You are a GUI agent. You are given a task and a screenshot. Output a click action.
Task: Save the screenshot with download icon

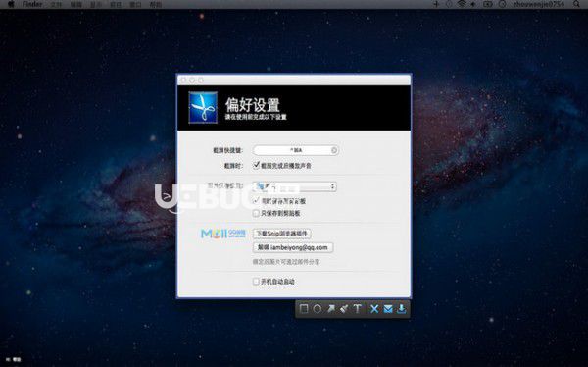[401, 309]
